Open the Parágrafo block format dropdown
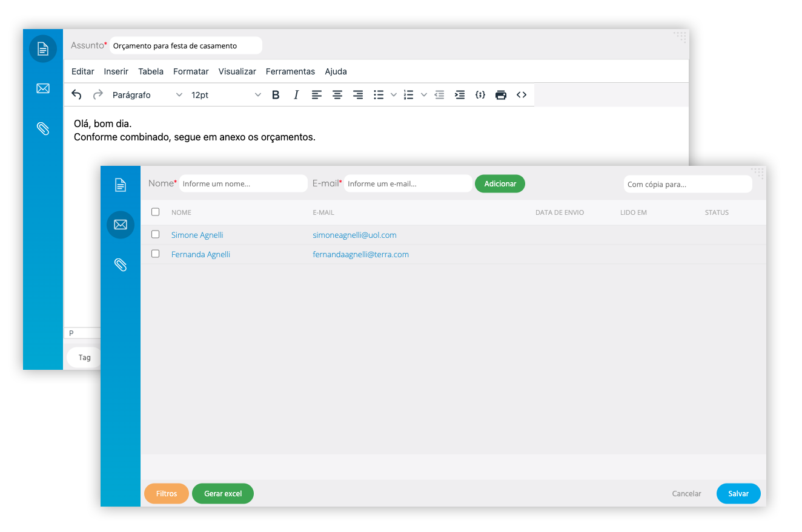 click(x=147, y=94)
